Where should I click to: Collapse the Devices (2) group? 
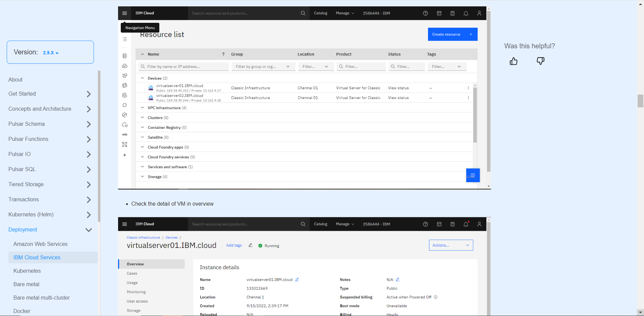(x=142, y=78)
